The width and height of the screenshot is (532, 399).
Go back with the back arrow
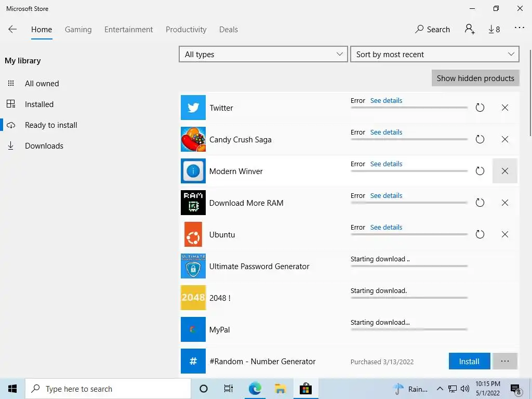pyautogui.click(x=12, y=29)
